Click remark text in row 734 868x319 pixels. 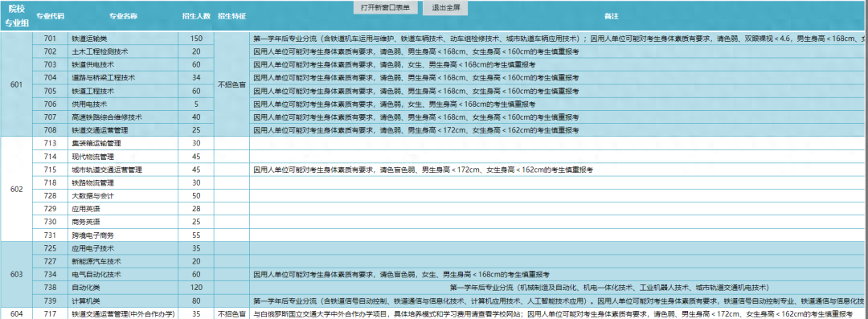[x=401, y=274]
